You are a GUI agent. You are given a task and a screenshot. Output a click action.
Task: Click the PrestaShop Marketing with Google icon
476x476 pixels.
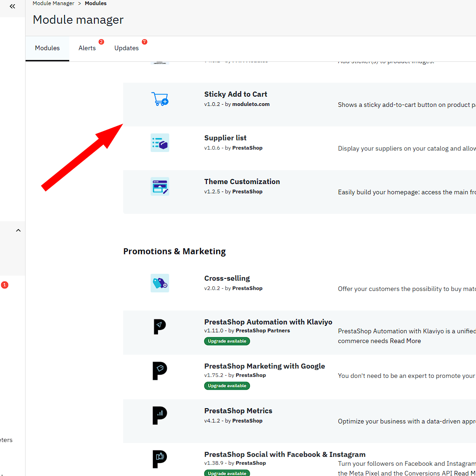coord(160,370)
